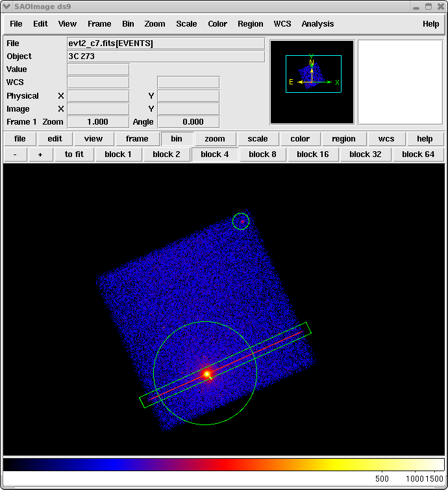
Task: Click the wcs button in button bar
Action: click(386, 139)
